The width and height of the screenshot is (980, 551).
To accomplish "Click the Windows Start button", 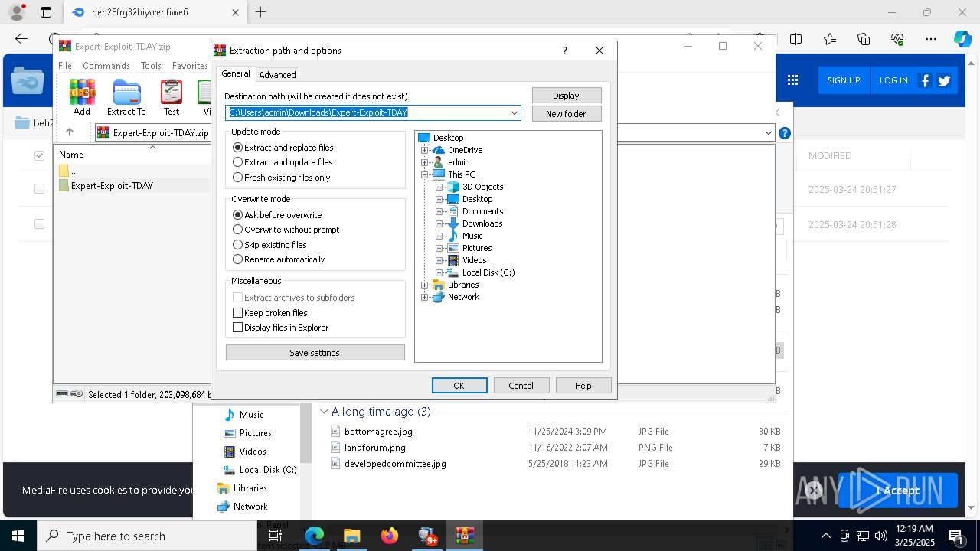I will [x=18, y=536].
